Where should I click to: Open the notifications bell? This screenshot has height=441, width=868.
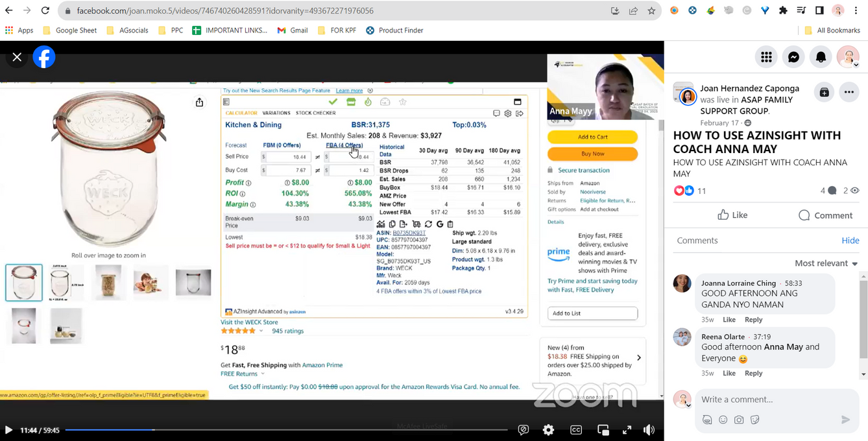821,57
